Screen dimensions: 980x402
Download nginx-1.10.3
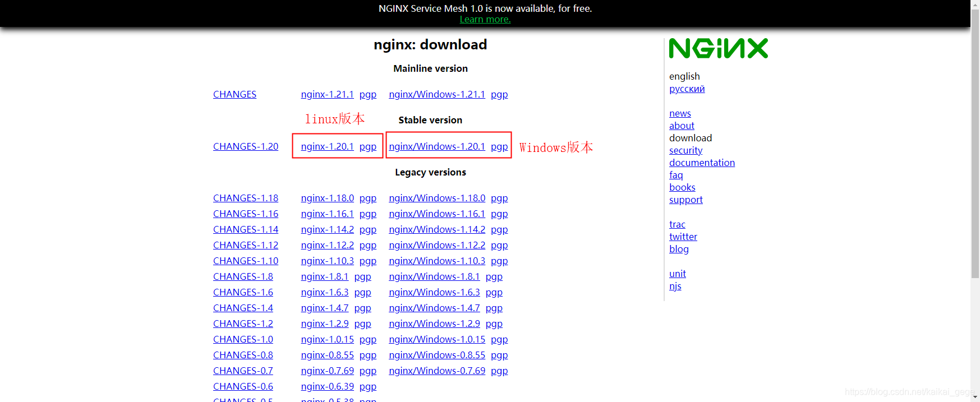point(327,261)
